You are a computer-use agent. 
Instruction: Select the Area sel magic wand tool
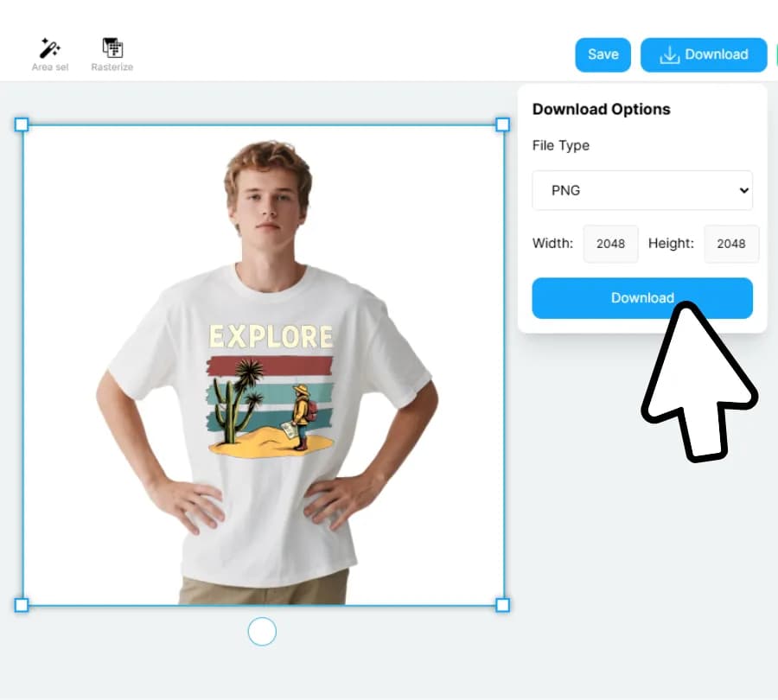coord(49,54)
